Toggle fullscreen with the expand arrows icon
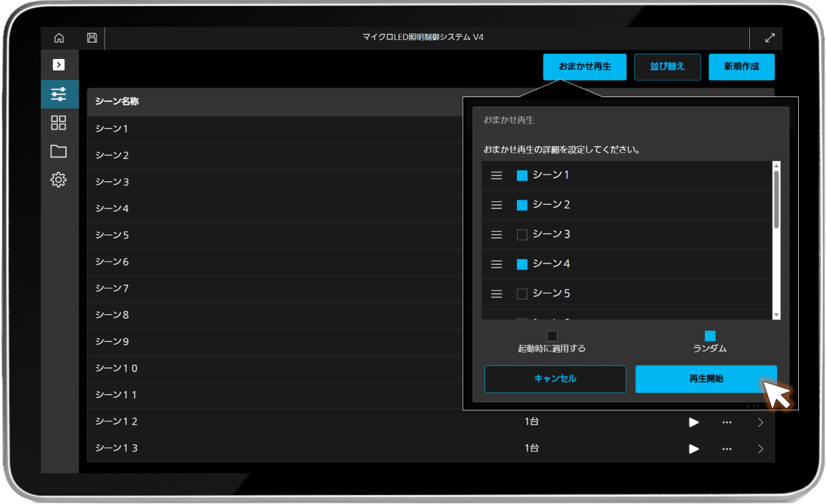This screenshot has width=826, height=504. 770,38
